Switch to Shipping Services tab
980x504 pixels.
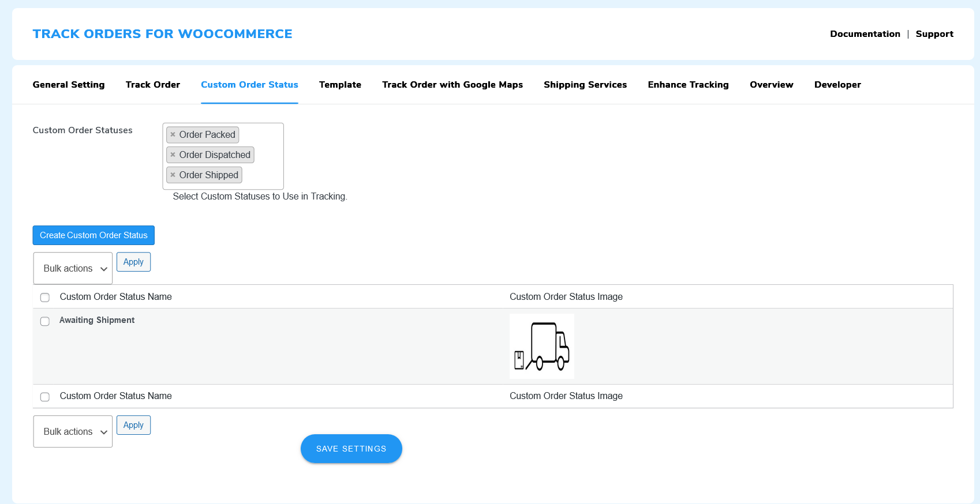(585, 85)
